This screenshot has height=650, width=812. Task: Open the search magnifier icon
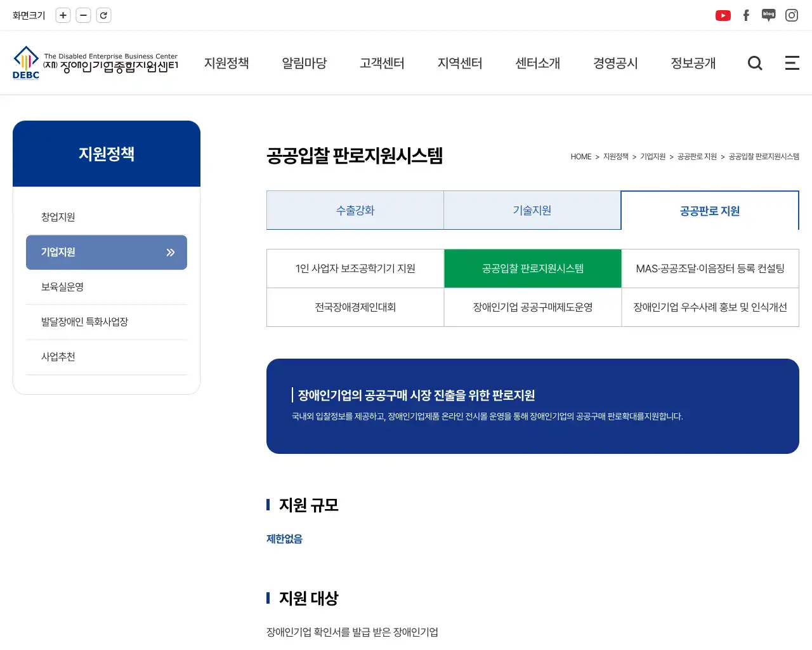pos(755,63)
